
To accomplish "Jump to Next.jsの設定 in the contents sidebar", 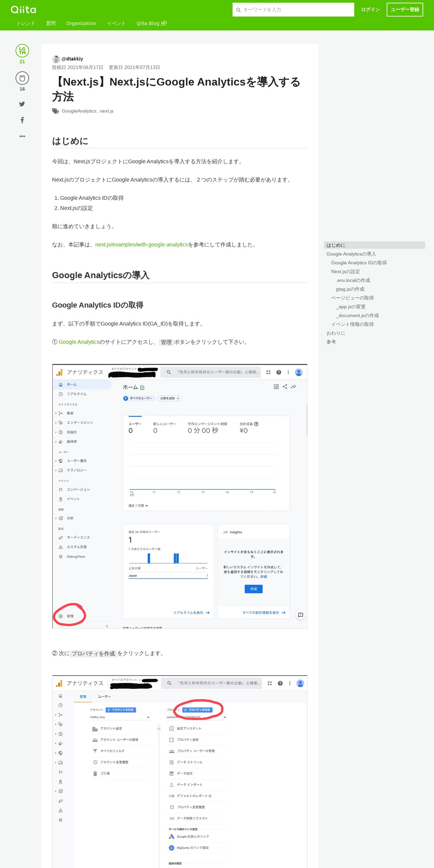I will click(x=345, y=272).
